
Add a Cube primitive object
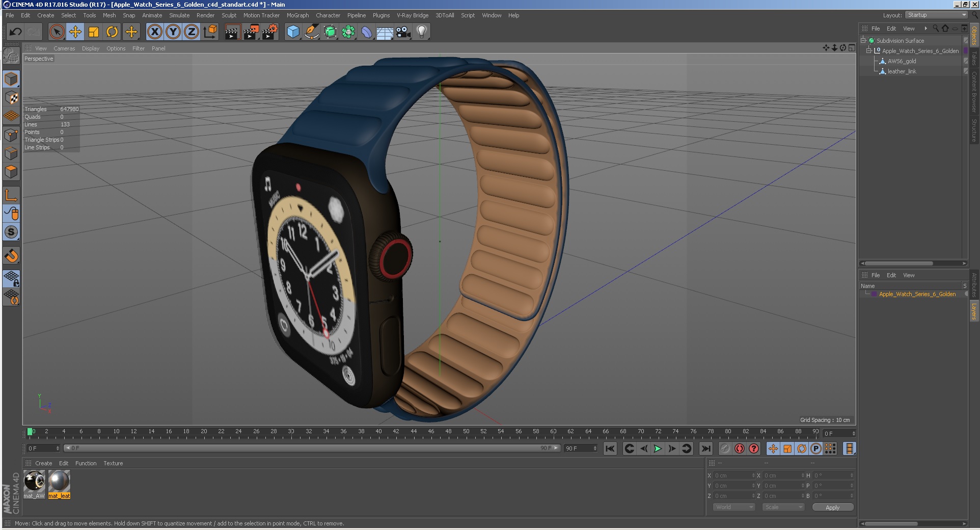point(293,32)
